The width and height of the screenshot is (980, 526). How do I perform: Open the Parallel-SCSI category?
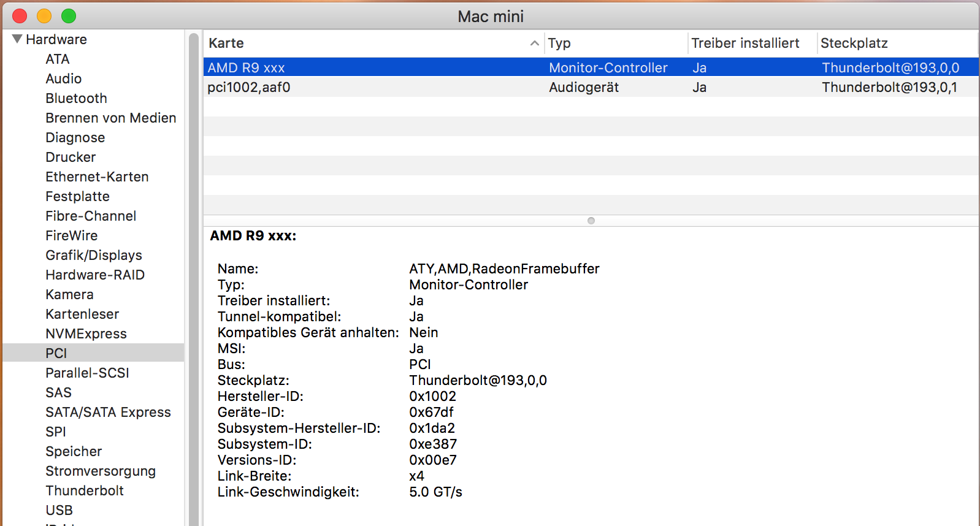(87, 373)
